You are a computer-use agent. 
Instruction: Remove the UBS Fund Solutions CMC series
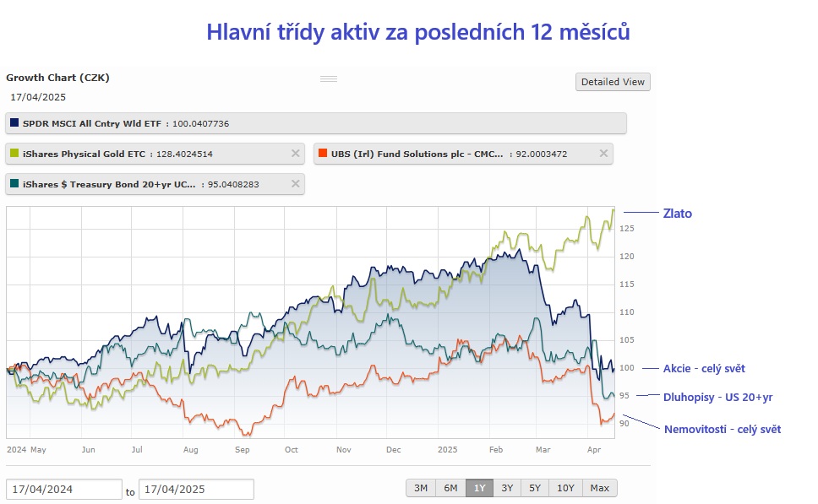[603, 154]
